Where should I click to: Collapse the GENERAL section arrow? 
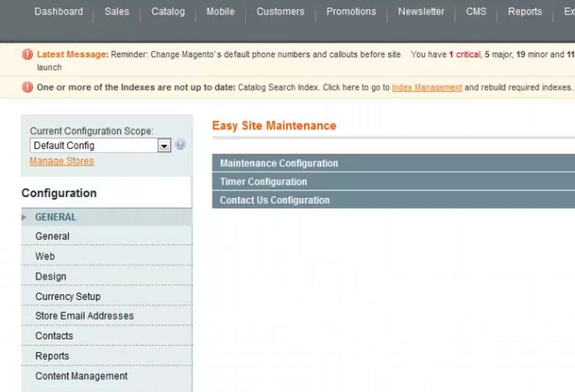click(x=24, y=217)
